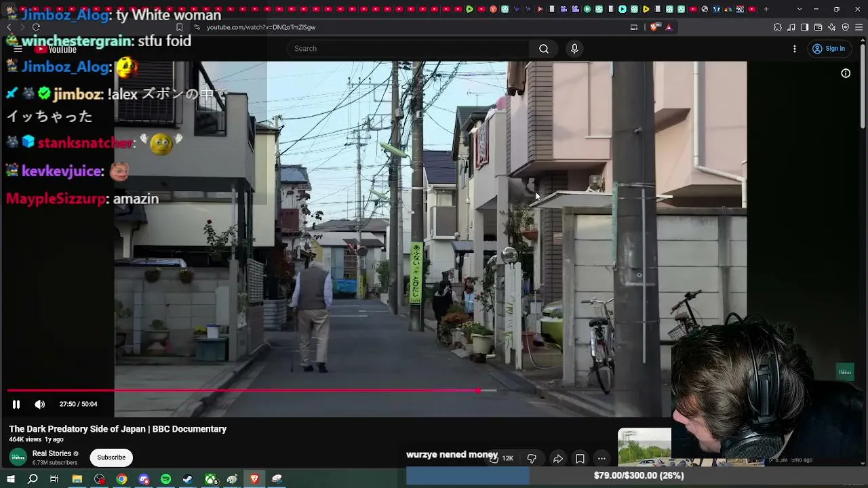
Task: Mute the video using the speaker icon
Action: (40, 404)
